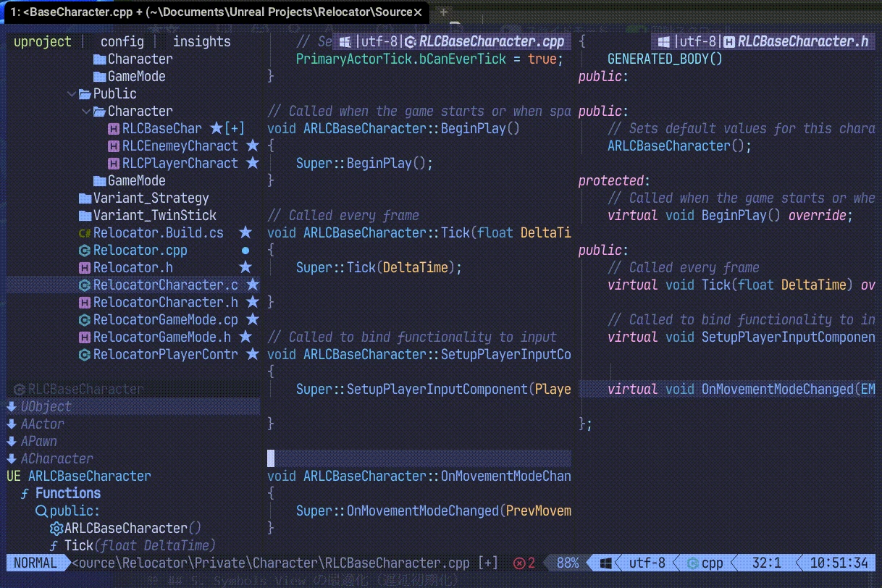Screen dimensions: 882x588
Task: Click the RLCBaseCharacter symbols panel title
Action: (78, 389)
